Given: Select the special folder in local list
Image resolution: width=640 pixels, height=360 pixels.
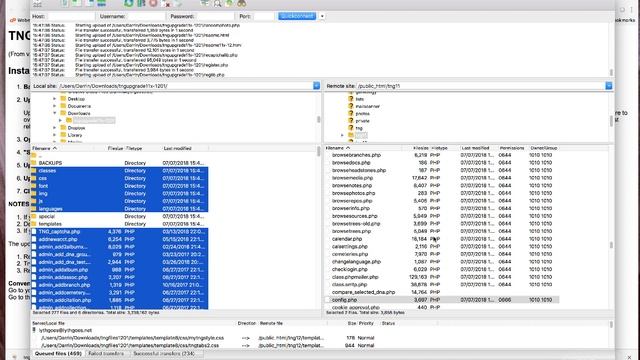Looking at the screenshot, I should pyautogui.click(x=120, y=216).
